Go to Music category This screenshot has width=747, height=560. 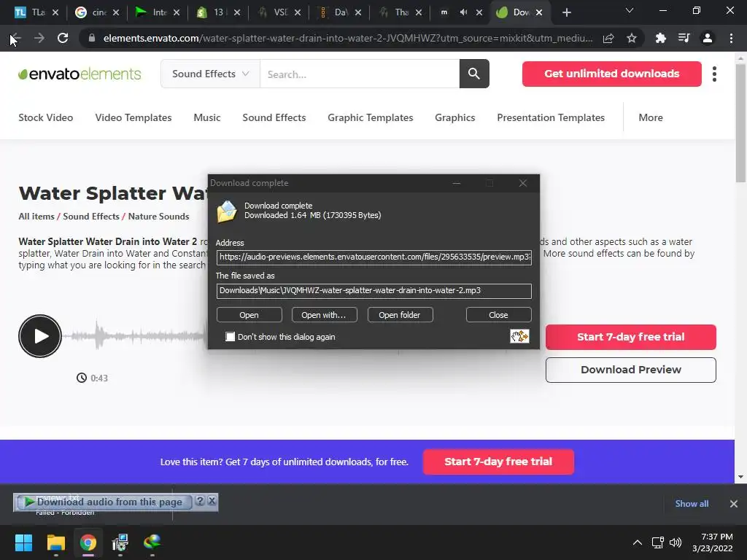point(206,117)
